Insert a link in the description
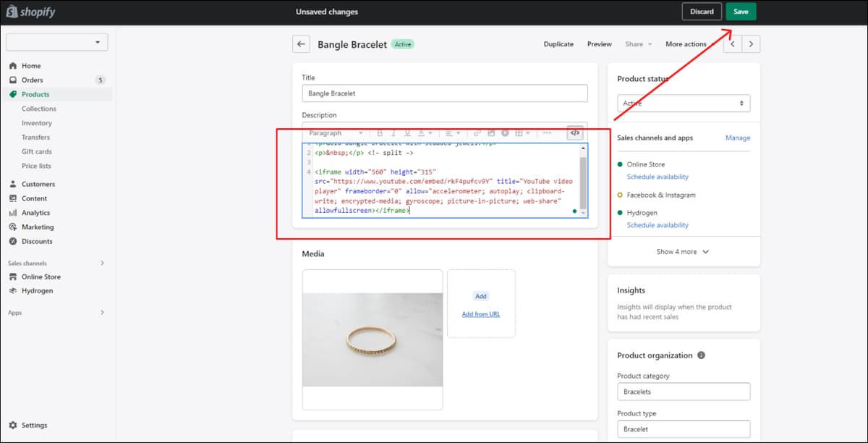 (x=477, y=133)
